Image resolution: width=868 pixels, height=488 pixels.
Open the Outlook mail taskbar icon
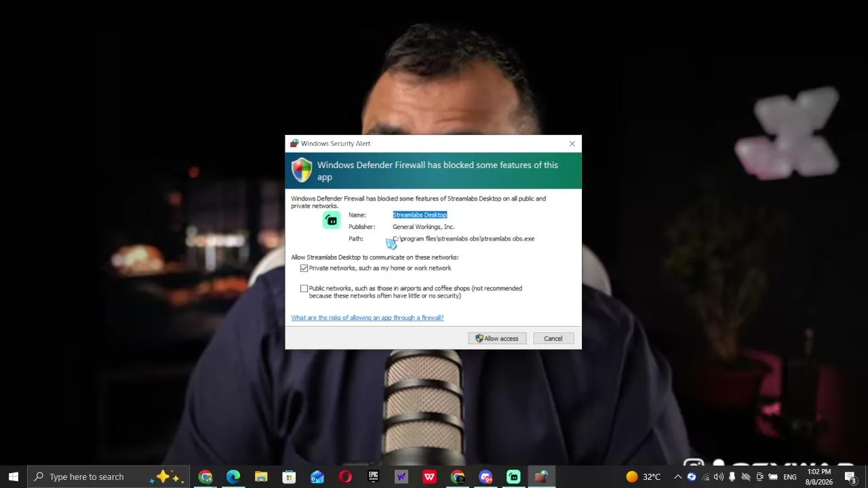pos(317,476)
